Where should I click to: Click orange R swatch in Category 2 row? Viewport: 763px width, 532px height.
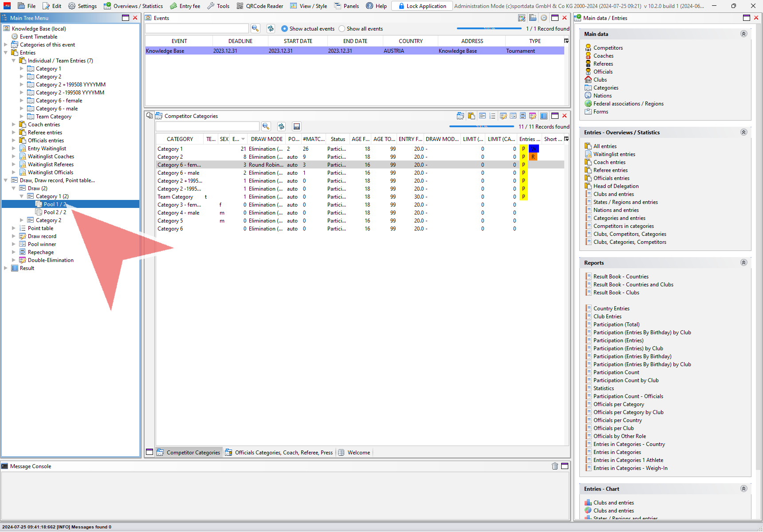click(533, 157)
